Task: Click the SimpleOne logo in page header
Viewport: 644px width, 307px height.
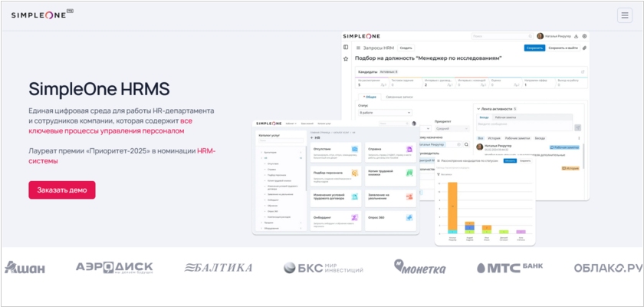Action: tap(42, 15)
